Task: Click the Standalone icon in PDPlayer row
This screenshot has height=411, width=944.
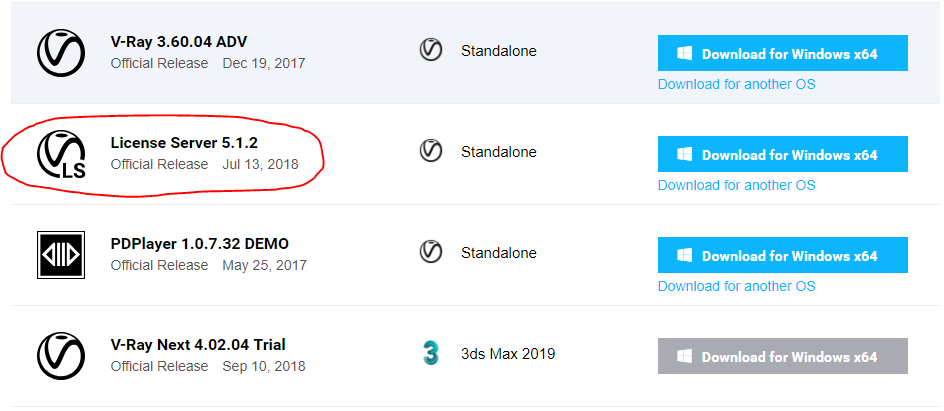Action: pos(431,253)
